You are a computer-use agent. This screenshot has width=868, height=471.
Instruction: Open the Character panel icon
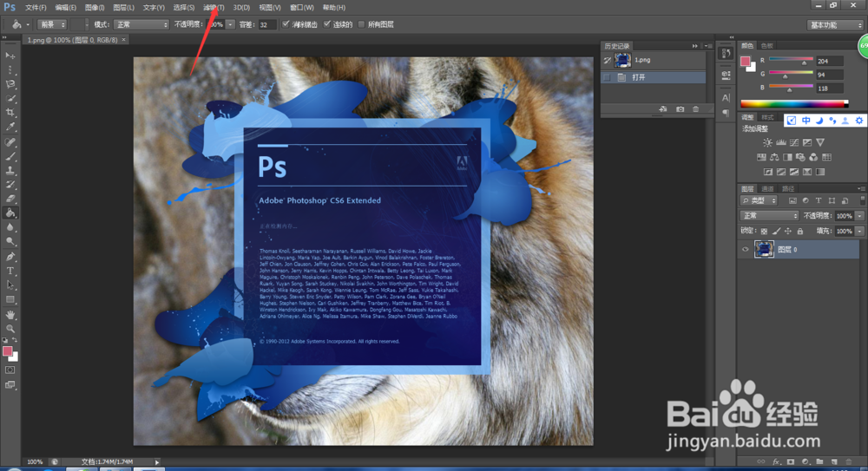point(725,98)
